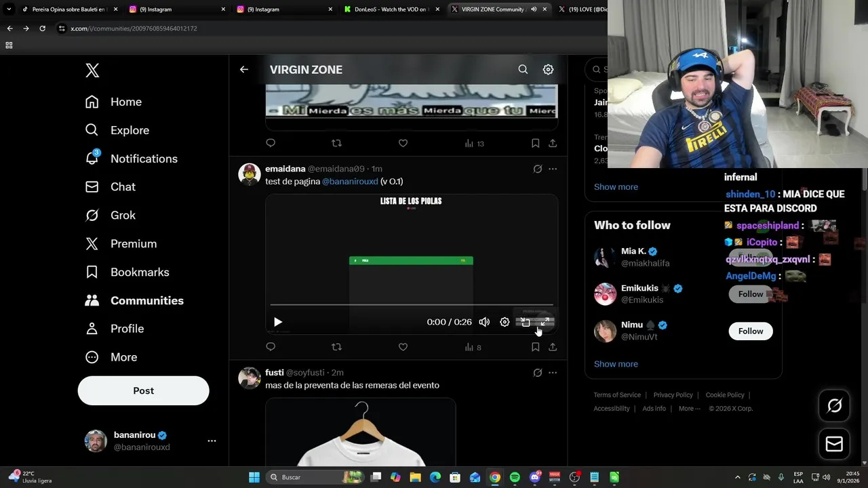Seek on the video progress bar

click(412, 305)
